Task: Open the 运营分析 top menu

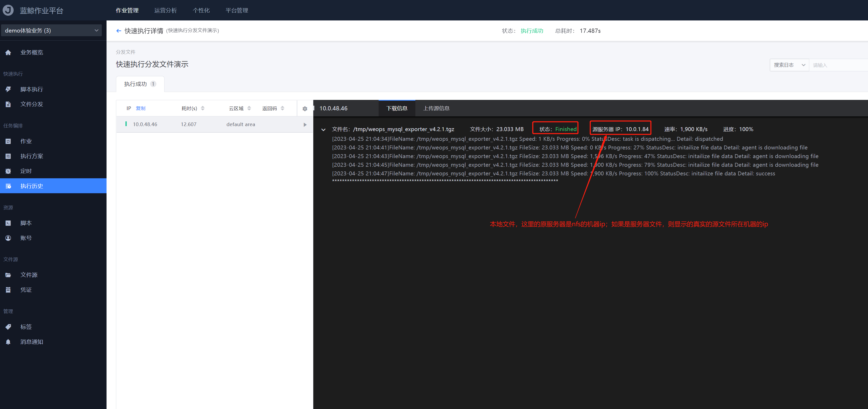Action: [x=166, y=10]
